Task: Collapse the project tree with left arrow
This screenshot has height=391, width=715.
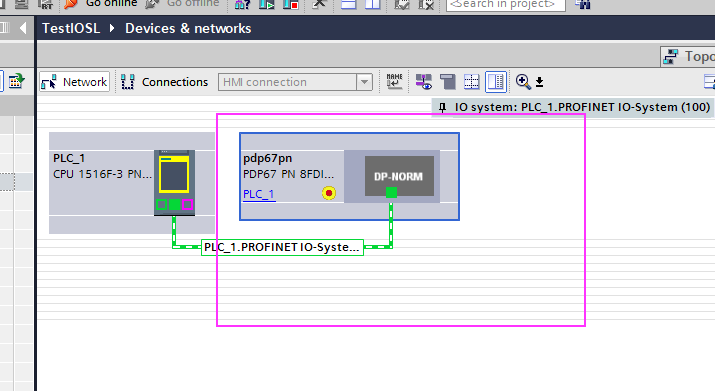Action: (x=23, y=28)
